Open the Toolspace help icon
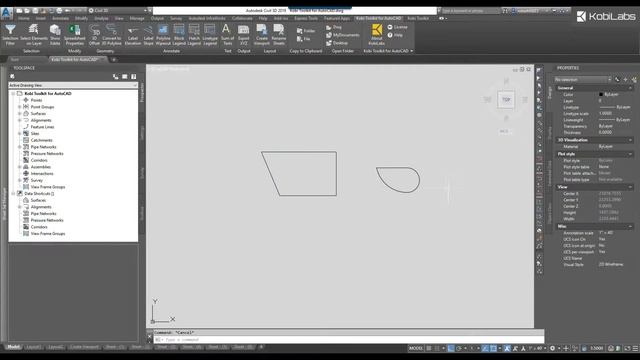The image size is (640, 360). (133, 76)
